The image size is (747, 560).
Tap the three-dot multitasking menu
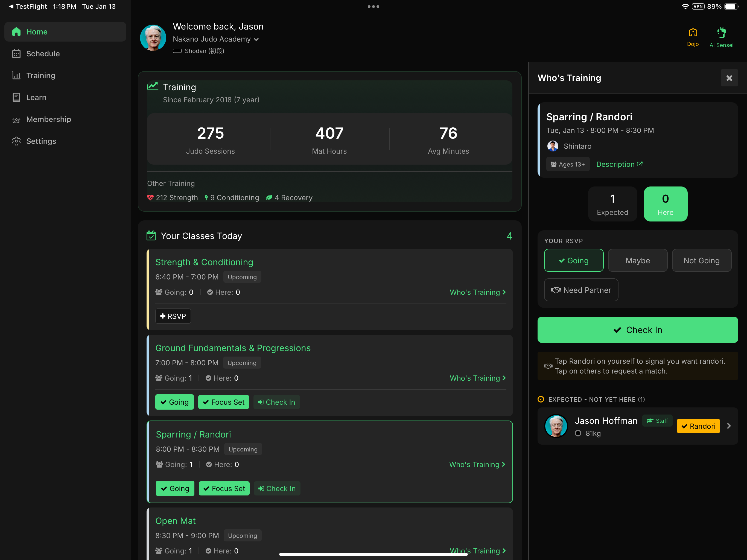pyautogui.click(x=373, y=6)
